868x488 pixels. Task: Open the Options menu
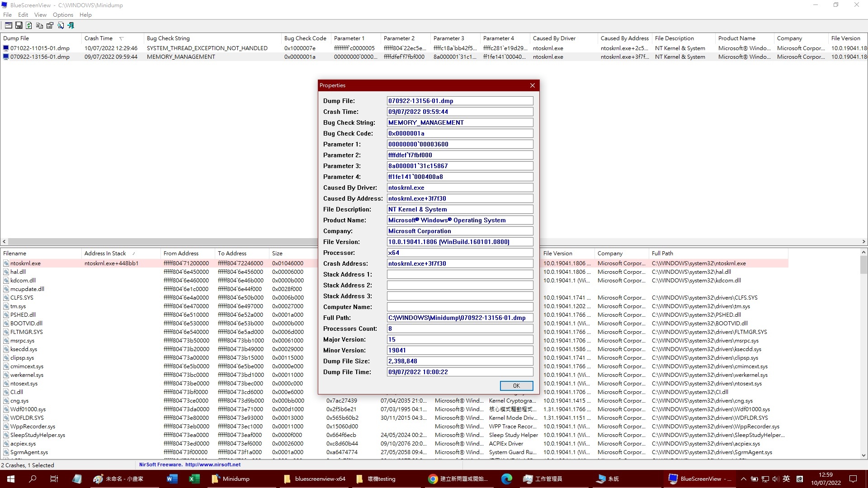[63, 14]
